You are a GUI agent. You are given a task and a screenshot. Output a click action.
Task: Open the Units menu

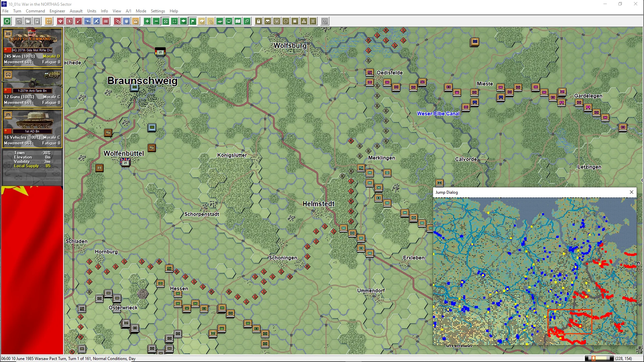pyautogui.click(x=92, y=11)
